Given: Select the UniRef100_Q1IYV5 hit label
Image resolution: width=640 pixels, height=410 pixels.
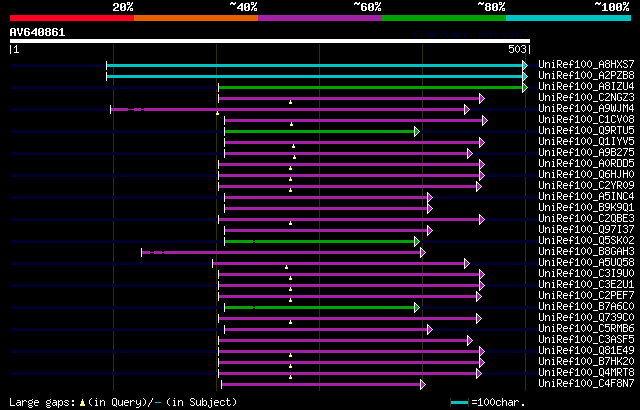Looking at the screenshot, I should [586, 142].
